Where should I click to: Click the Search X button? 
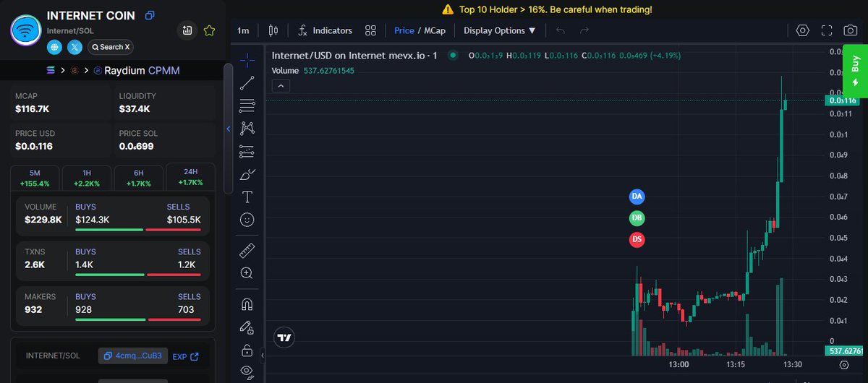tap(111, 47)
